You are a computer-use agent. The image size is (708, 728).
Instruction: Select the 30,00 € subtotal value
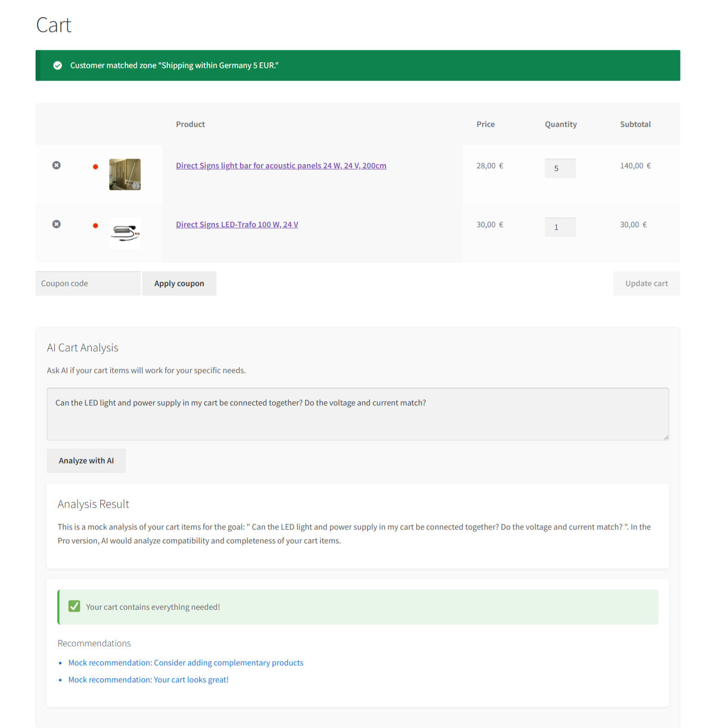coord(633,224)
